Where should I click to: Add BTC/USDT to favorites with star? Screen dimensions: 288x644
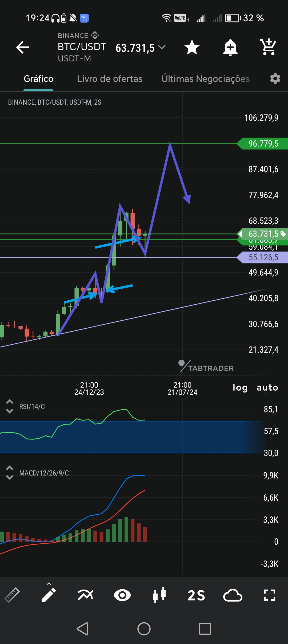pyautogui.click(x=192, y=47)
